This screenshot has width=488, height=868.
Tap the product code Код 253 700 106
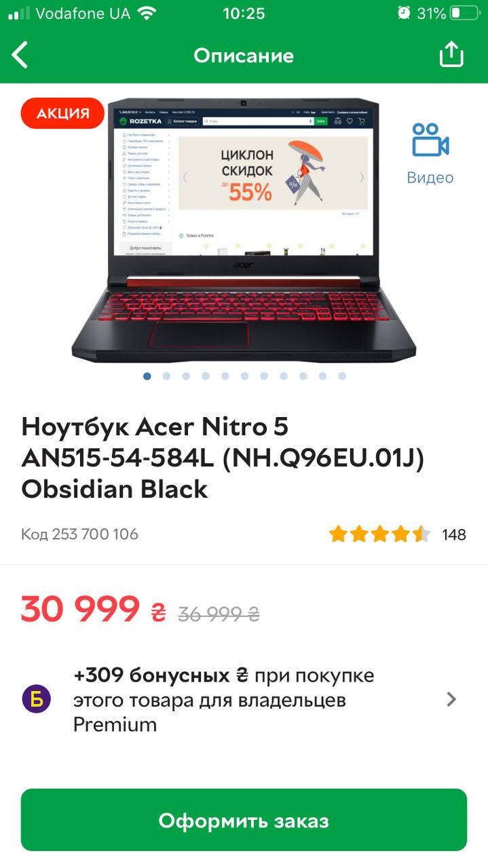coord(79,534)
